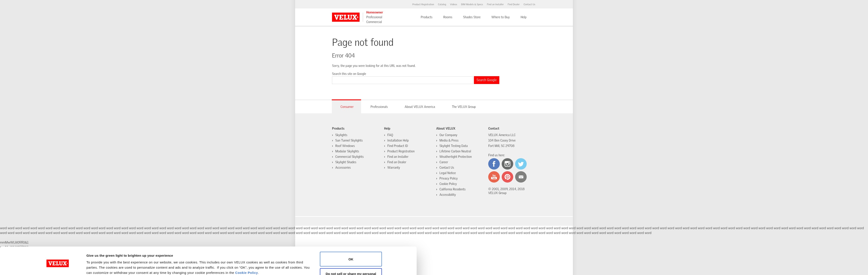Open VELUX Instagram icon
The width and height of the screenshot is (868, 275).
pos(507,164)
